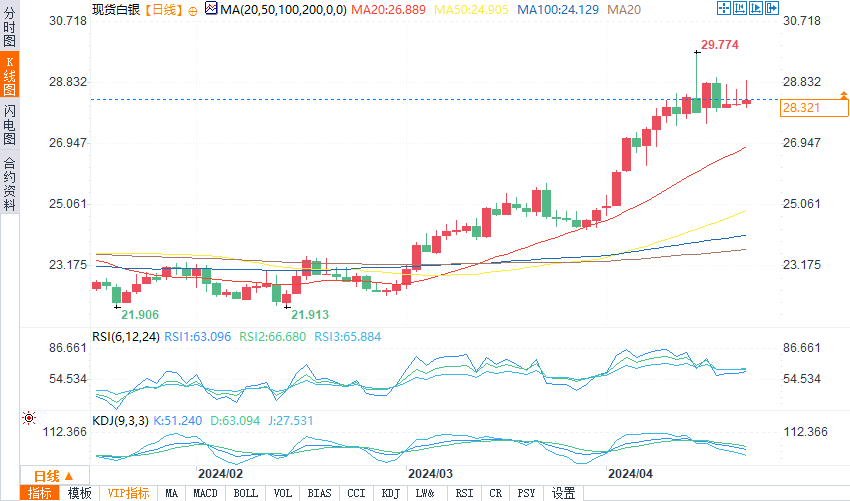Click the orange circle-plus icon beside 日线
Viewport: 850px width, 501px height.
click(193, 10)
